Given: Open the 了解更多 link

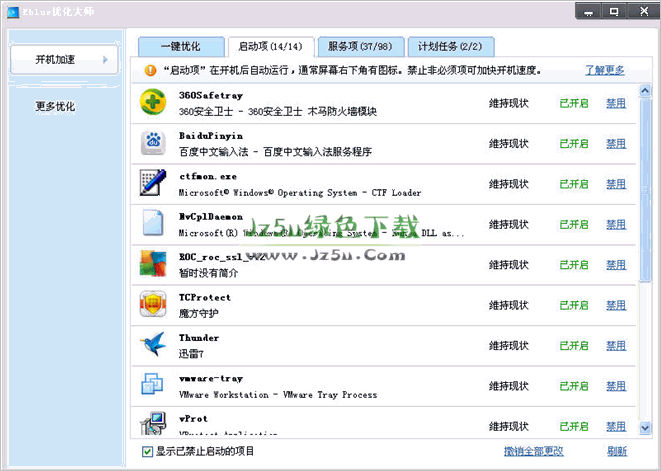Looking at the screenshot, I should click(605, 70).
